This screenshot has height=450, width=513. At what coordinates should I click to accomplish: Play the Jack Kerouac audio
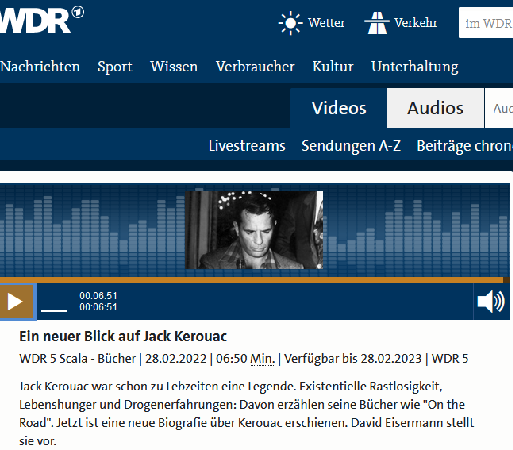pyautogui.click(x=17, y=302)
